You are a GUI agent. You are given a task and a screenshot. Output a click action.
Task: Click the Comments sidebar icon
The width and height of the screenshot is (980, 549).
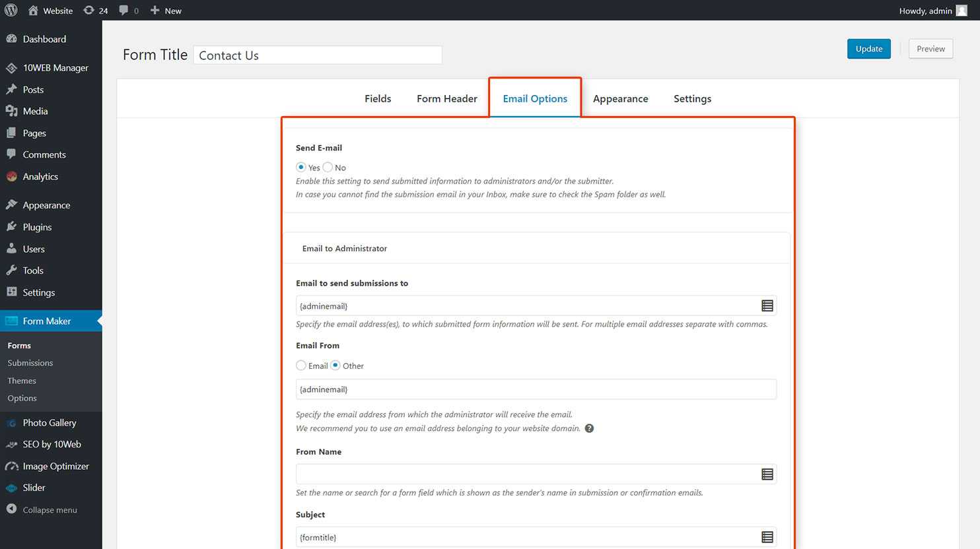click(11, 154)
